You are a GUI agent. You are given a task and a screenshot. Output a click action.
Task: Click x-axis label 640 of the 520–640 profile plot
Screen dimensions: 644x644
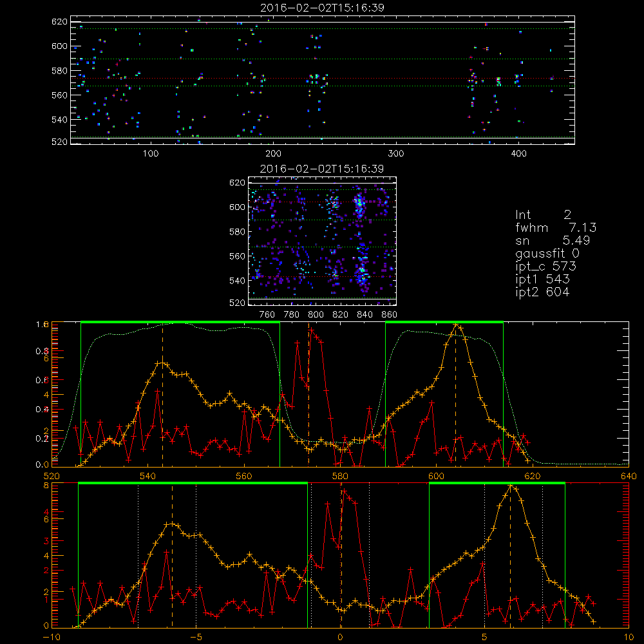coord(629,477)
